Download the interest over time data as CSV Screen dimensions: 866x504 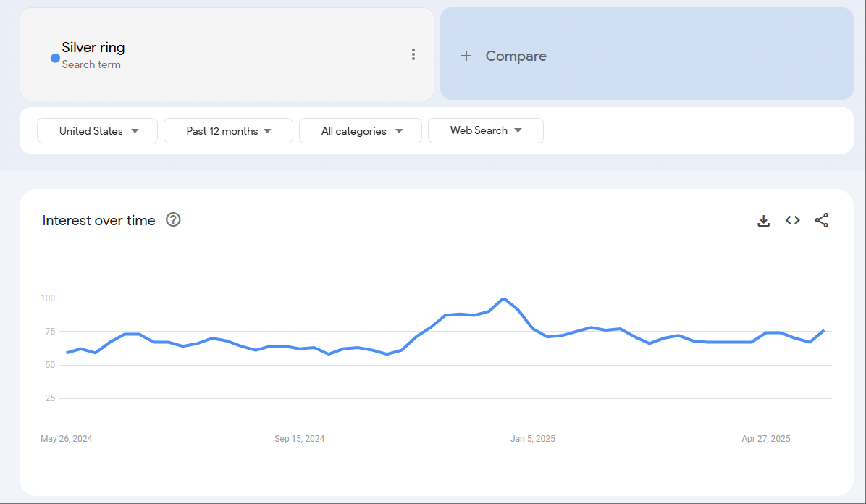pos(763,220)
